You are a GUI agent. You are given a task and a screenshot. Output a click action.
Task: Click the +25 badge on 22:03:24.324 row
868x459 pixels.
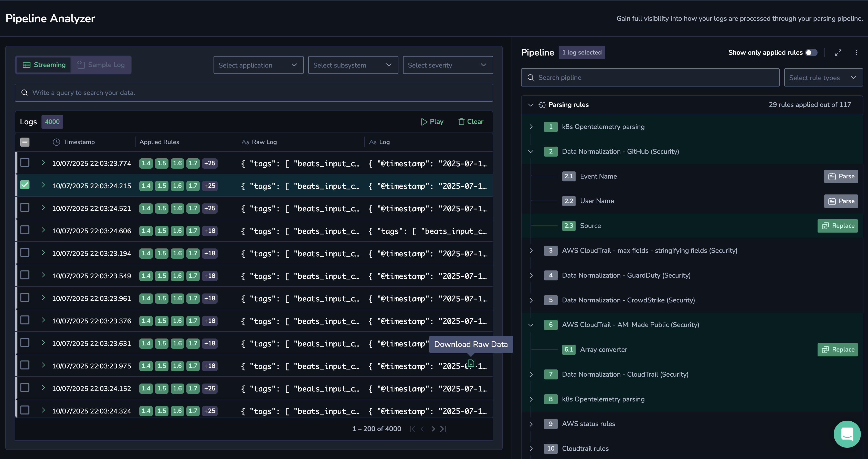pyautogui.click(x=210, y=411)
